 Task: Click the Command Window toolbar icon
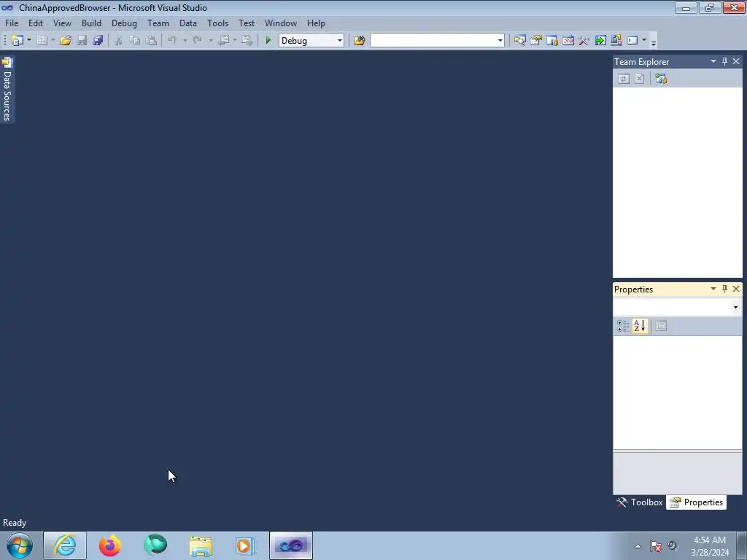pos(632,41)
